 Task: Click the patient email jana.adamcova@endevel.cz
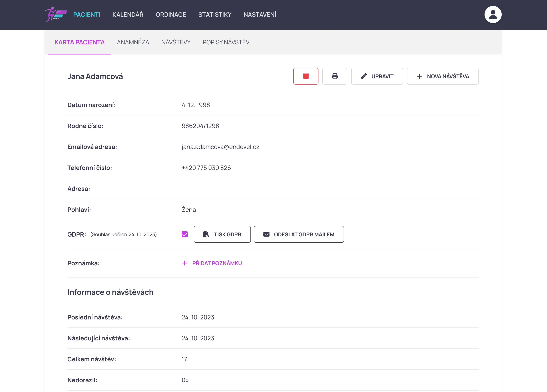coord(220,147)
